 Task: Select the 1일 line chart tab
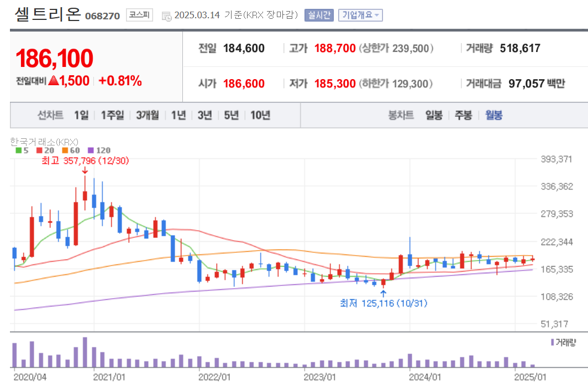[81, 115]
